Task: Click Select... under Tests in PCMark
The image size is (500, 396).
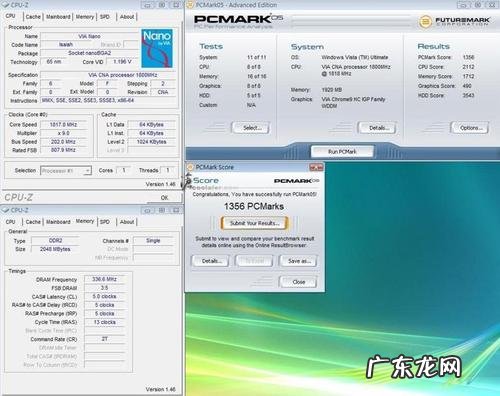Action: 251,128
